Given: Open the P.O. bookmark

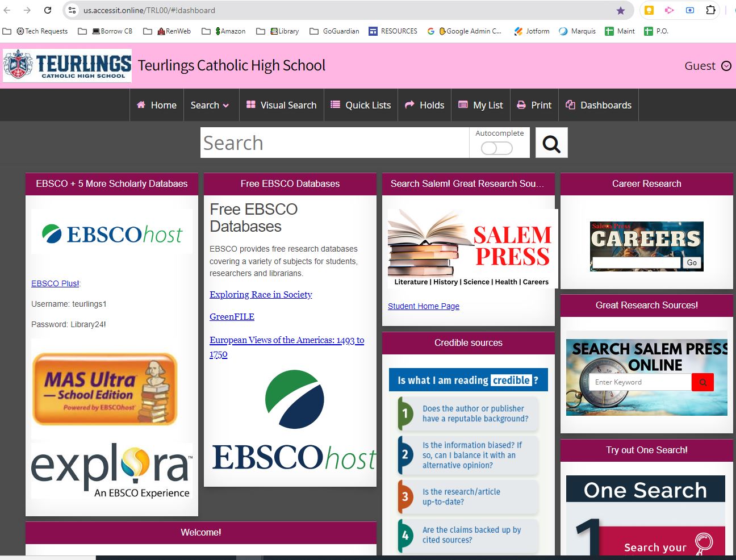Looking at the screenshot, I should (656, 31).
